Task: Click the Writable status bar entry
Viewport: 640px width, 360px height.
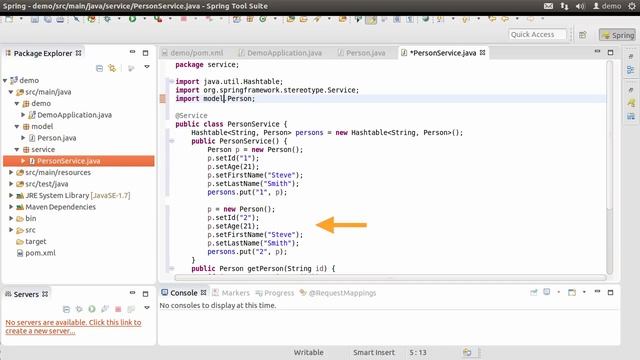Action: coord(309,352)
